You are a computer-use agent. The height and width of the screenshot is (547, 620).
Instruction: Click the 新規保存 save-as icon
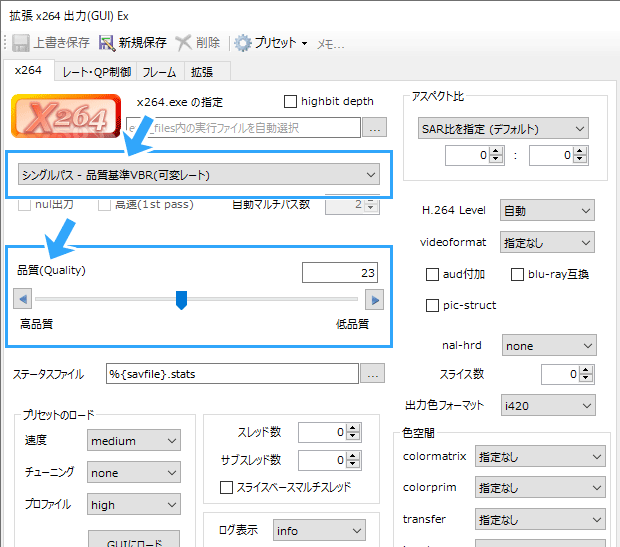tap(106, 43)
